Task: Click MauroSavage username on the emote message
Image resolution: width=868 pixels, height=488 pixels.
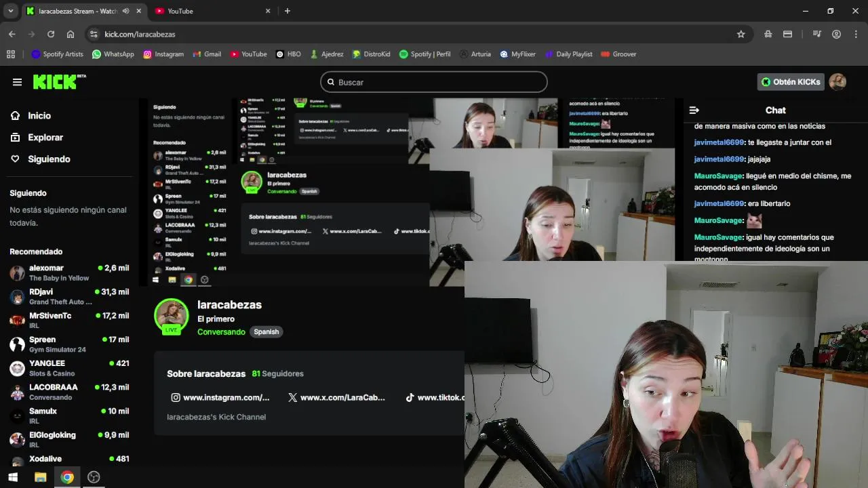Action: coord(719,221)
